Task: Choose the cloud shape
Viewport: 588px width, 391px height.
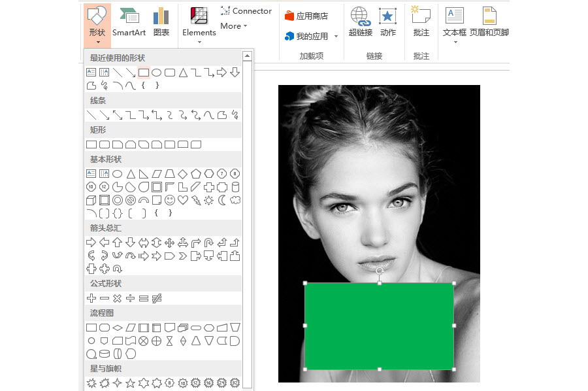Action: click(x=235, y=200)
